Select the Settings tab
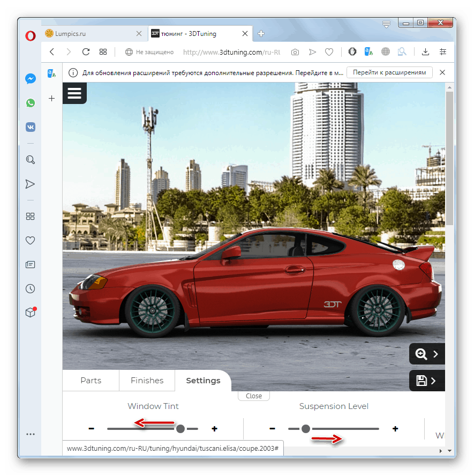 (203, 381)
